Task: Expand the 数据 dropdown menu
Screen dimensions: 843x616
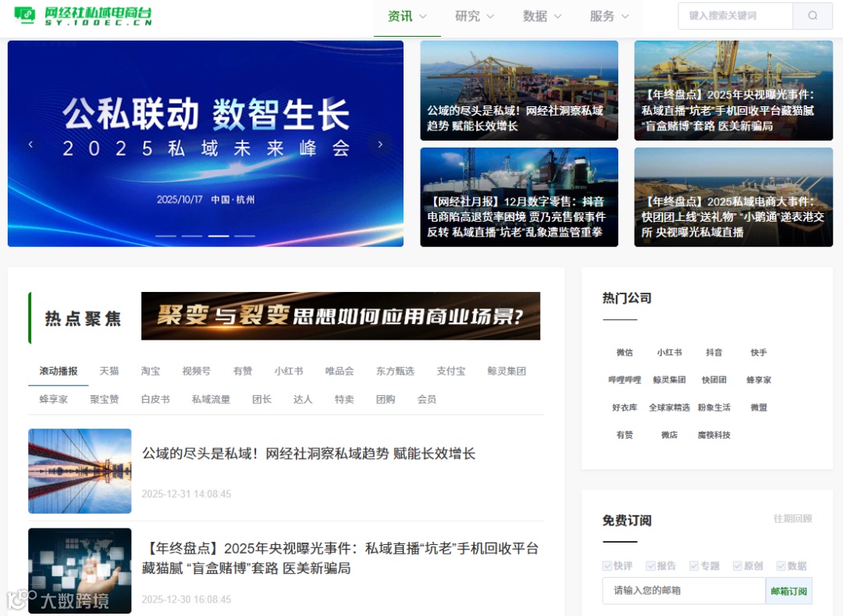Action: coord(542,16)
